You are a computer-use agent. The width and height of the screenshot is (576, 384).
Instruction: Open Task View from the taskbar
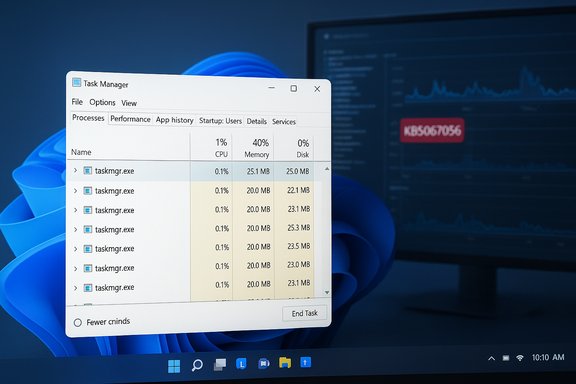pos(220,365)
